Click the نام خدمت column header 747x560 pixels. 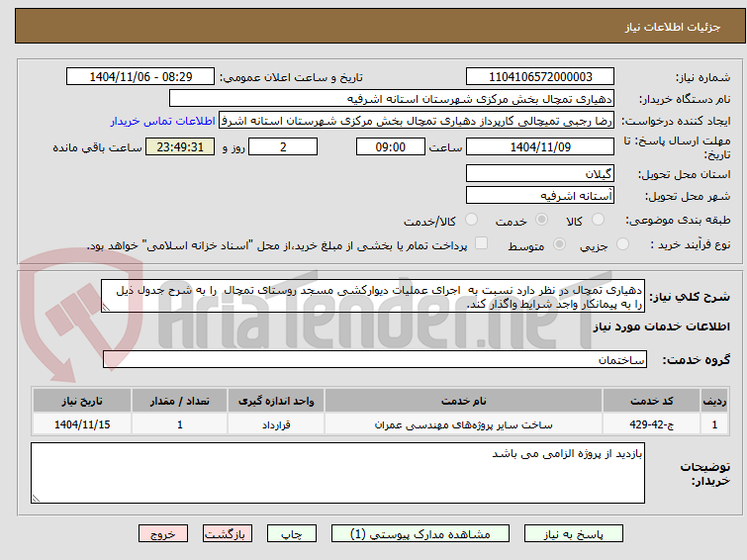pyautogui.click(x=464, y=402)
